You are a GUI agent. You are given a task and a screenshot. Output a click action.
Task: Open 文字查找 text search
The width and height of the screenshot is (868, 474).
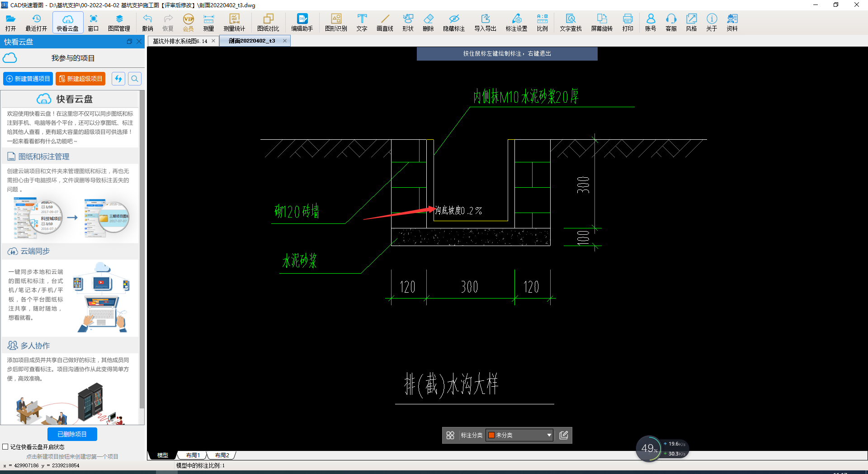point(571,22)
